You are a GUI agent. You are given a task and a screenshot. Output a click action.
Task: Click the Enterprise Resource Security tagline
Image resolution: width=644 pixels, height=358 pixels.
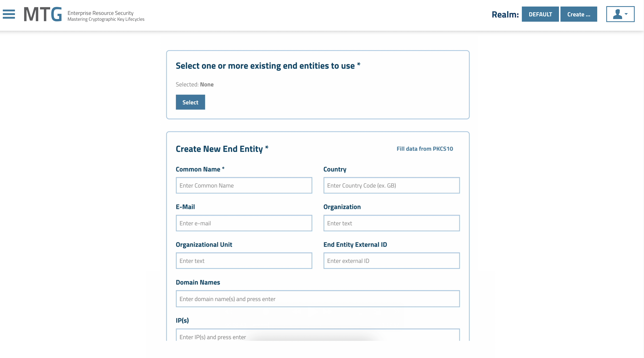[x=101, y=13]
